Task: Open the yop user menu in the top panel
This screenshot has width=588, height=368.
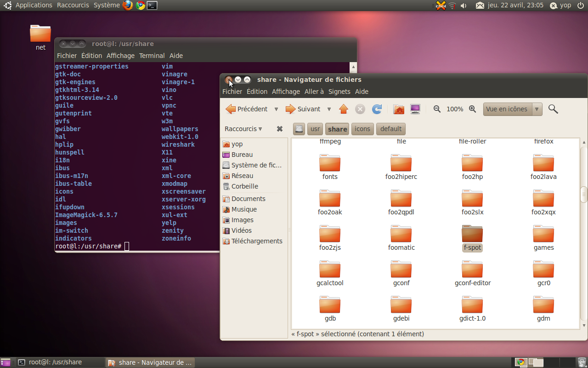Action: pos(560,6)
